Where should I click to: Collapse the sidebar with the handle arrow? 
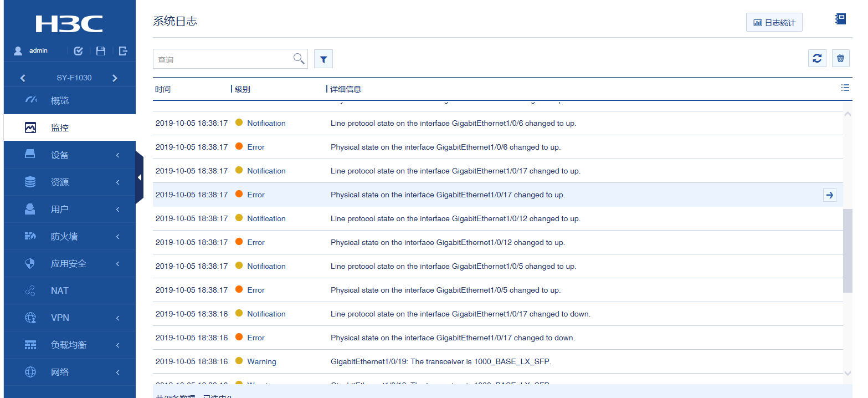tap(140, 177)
